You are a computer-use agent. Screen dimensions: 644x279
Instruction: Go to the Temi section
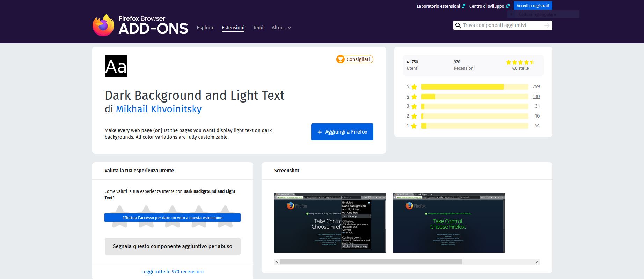point(258,28)
